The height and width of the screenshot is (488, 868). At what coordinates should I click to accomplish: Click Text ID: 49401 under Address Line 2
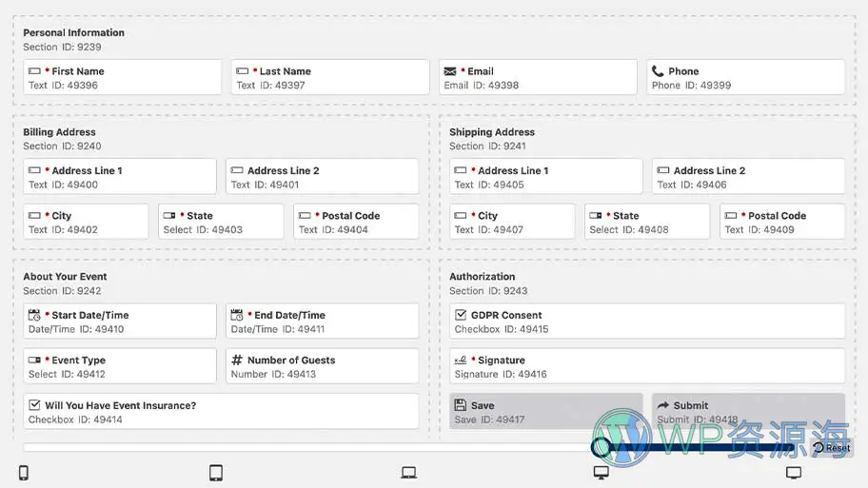265,185
